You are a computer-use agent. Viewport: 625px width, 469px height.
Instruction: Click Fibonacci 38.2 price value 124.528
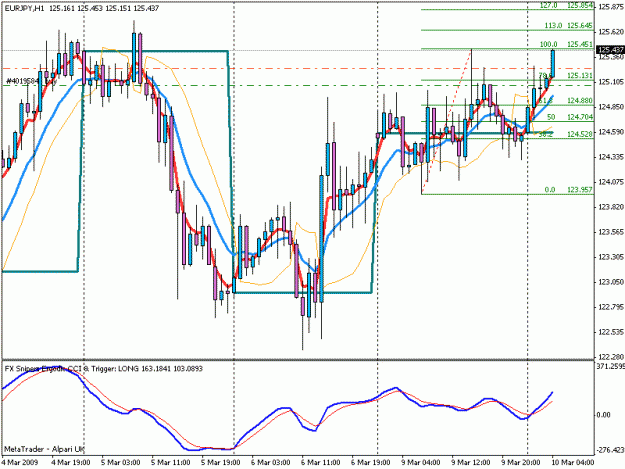[x=580, y=134]
